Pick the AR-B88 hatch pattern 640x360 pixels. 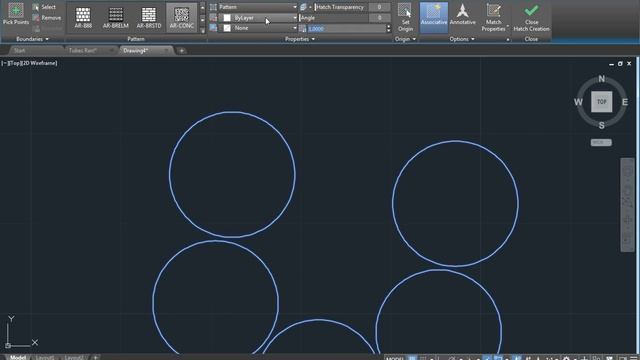tap(83, 18)
